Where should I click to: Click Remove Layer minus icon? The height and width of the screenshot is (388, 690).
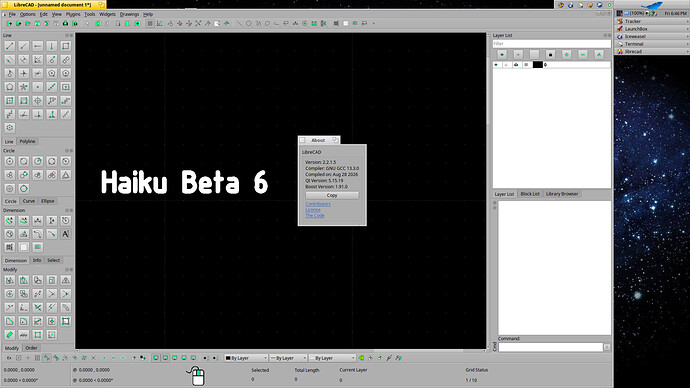click(583, 55)
